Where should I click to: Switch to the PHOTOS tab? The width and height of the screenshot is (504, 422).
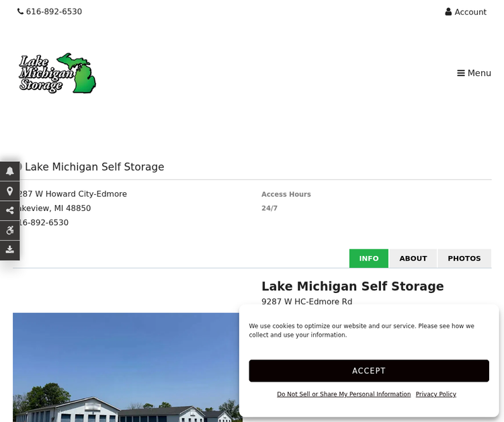[x=464, y=259]
